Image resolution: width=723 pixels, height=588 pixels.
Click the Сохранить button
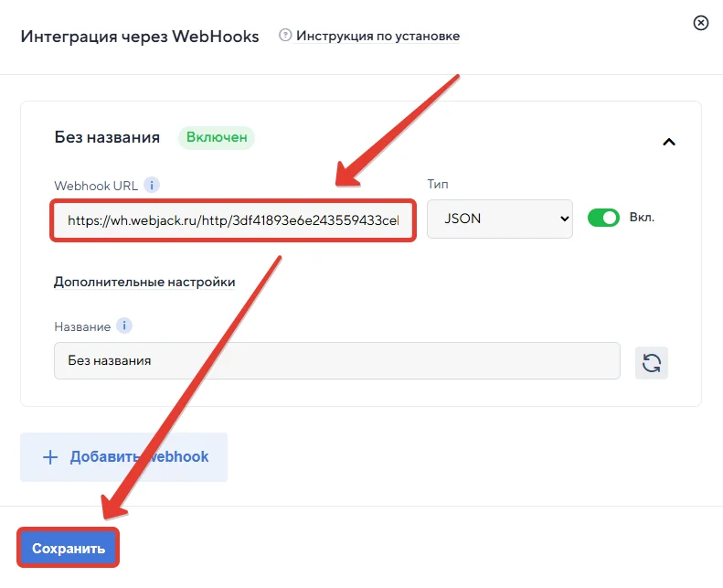click(69, 548)
